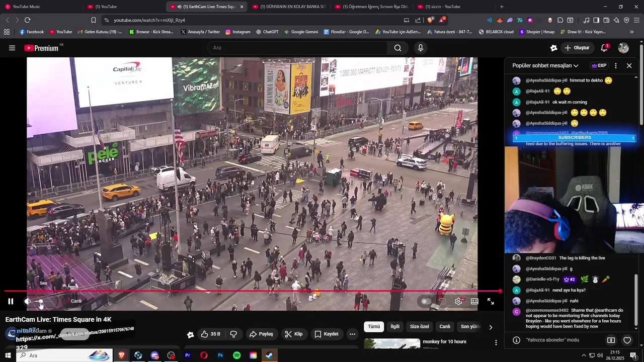Image resolution: width=644 pixels, height=362 pixels.
Task: Click the star icon next to the Oluştur button
Action: (553, 48)
